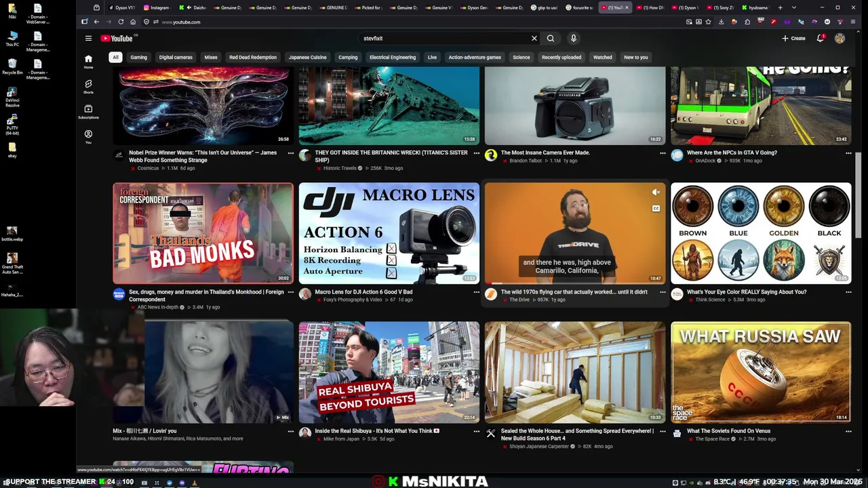Click the page vertical scrollbar thumb
Image resolution: width=868 pixels, height=488 pixels.
point(859,195)
